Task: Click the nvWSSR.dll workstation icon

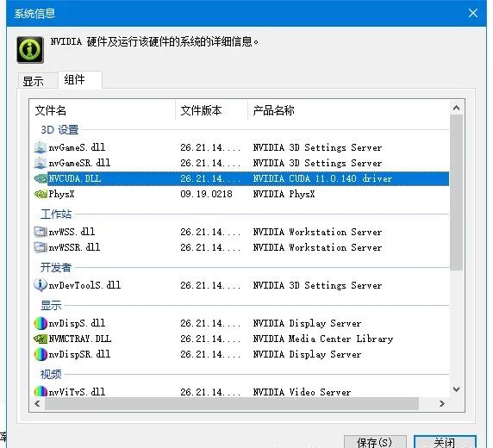Action: [41, 247]
